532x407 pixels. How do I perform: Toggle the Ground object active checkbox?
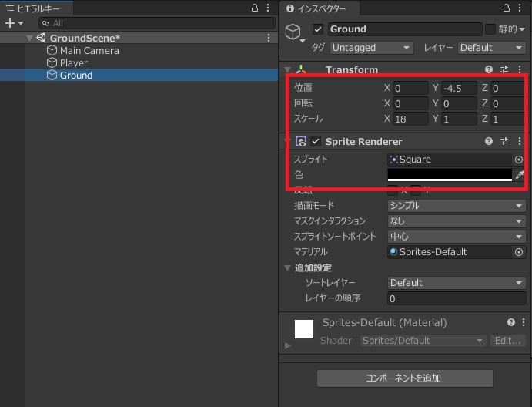[x=317, y=29]
